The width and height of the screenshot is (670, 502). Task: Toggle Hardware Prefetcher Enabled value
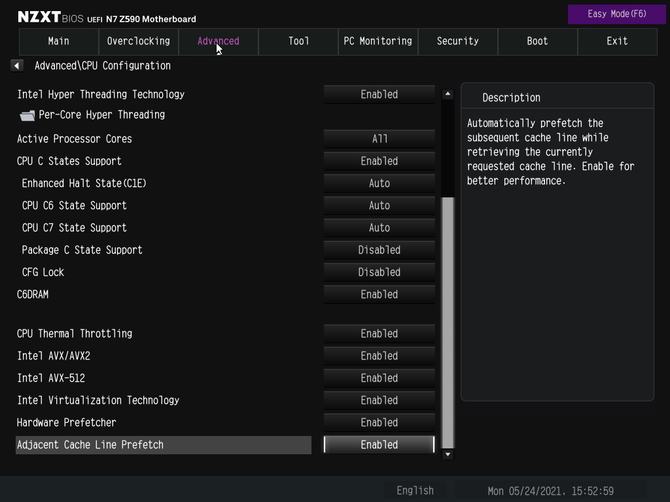click(379, 423)
